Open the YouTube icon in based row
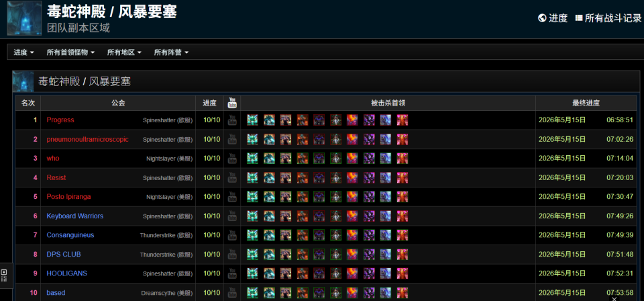Viewport: 644px width, 301px height. click(x=232, y=293)
